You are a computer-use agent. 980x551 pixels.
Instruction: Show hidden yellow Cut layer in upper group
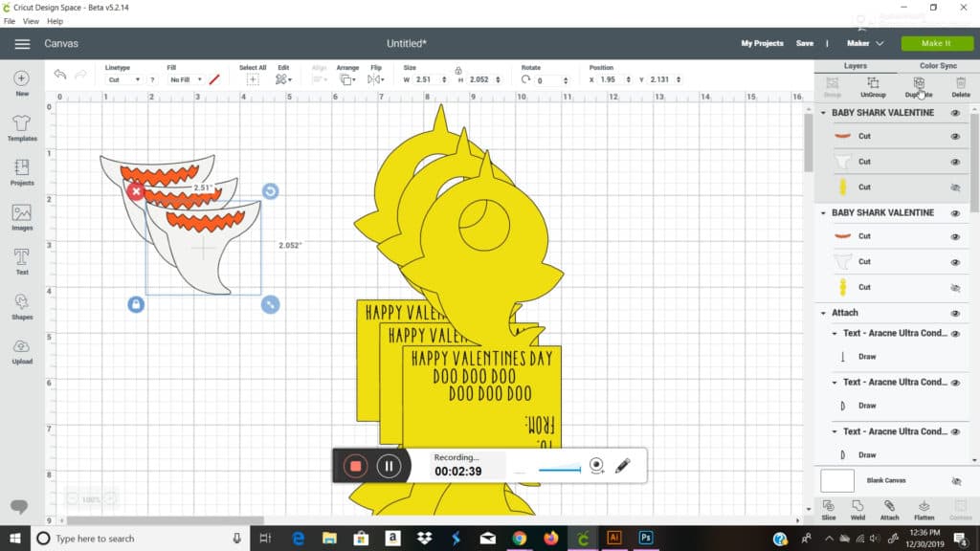[x=955, y=187]
